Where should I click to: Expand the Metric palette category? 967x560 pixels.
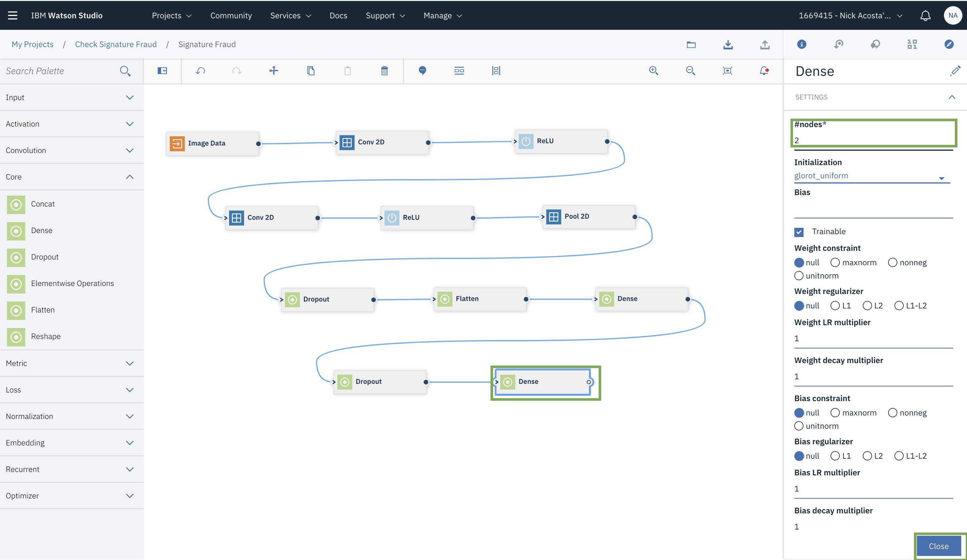click(x=72, y=364)
